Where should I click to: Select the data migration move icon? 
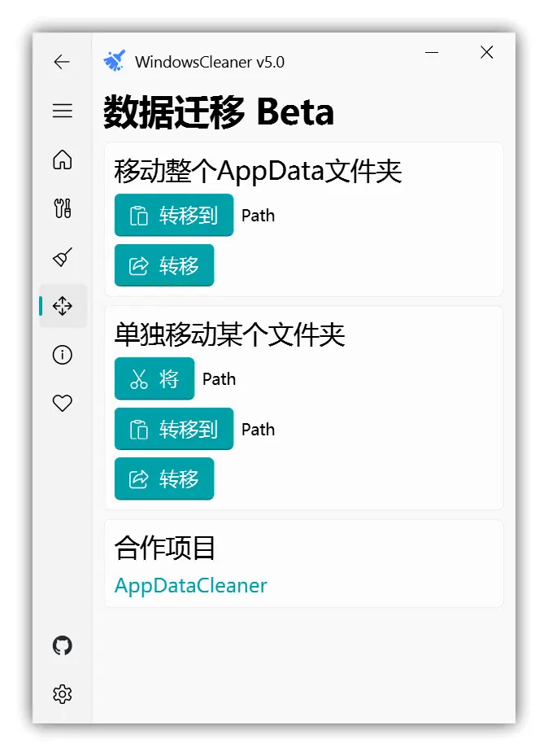click(62, 306)
